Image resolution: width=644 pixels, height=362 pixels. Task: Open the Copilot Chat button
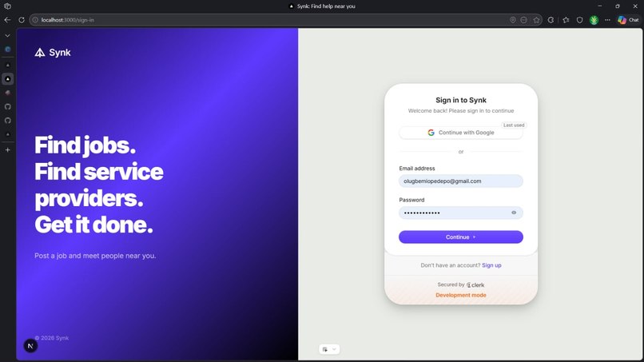click(628, 20)
